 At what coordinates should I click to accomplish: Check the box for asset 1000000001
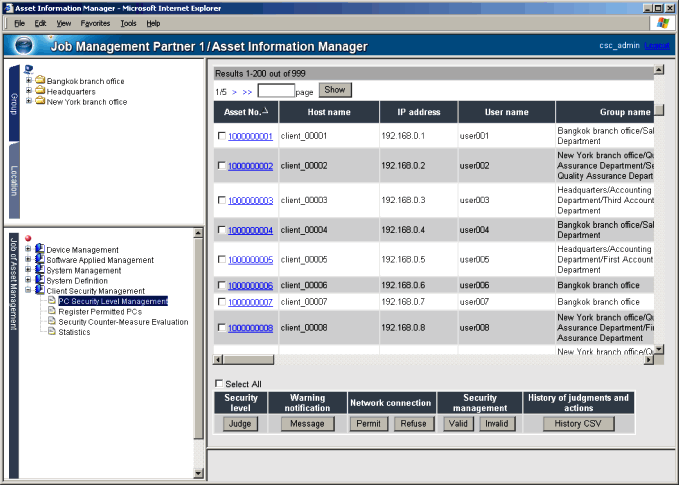coord(221,136)
